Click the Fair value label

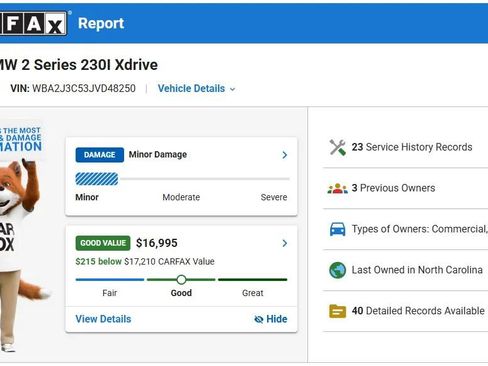click(109, 293)
